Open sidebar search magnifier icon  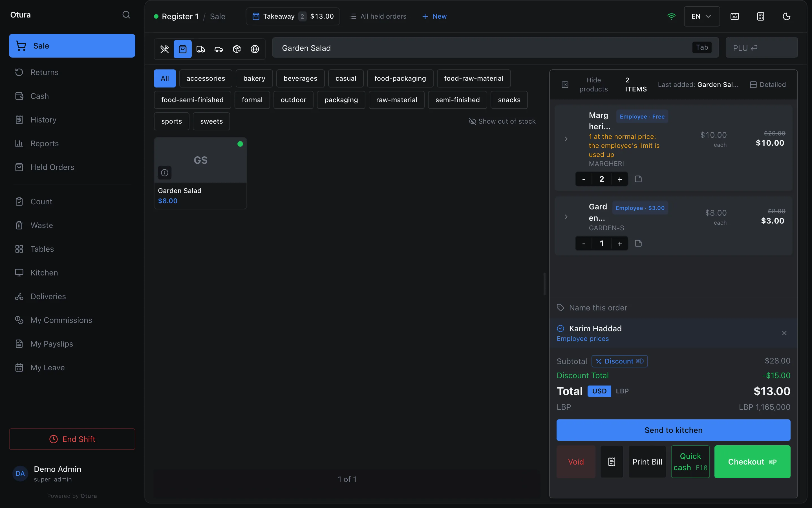click(x=126, y=15)
